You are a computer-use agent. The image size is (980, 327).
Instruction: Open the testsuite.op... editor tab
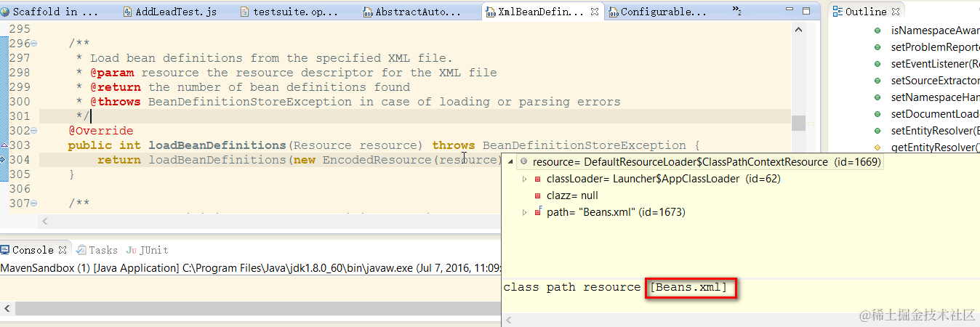(289, 12)
